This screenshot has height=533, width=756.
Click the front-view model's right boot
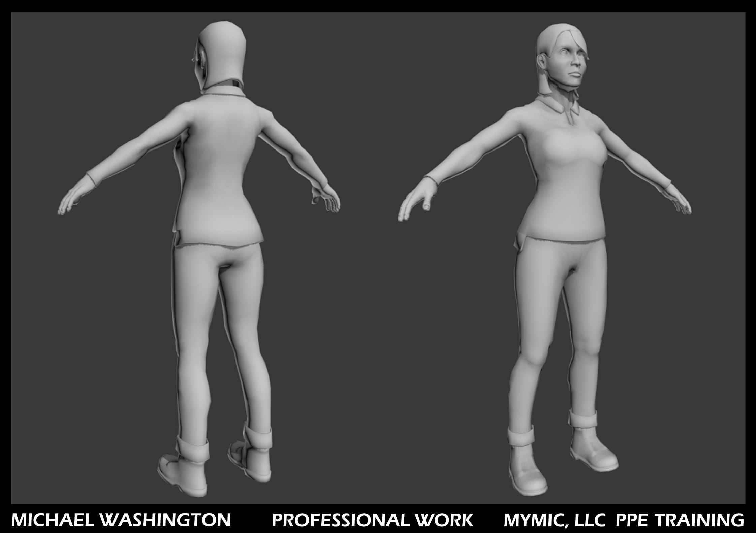click(x=595, y=451)
